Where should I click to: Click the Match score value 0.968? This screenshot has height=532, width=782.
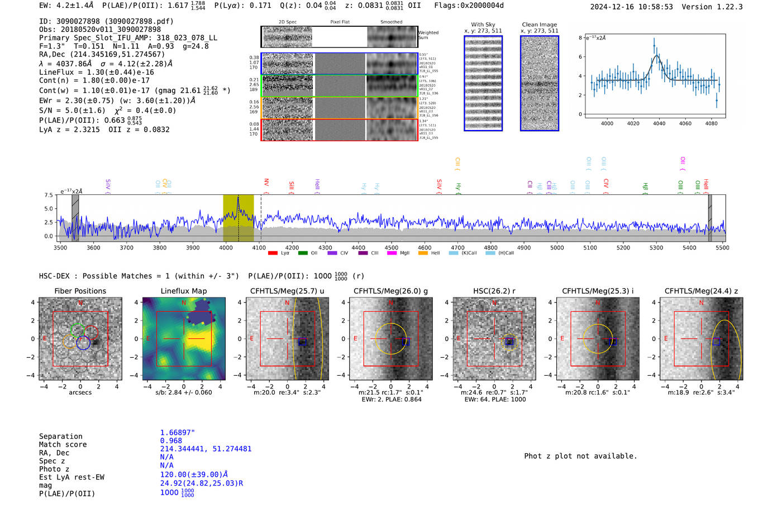click(x=171, y=441)
